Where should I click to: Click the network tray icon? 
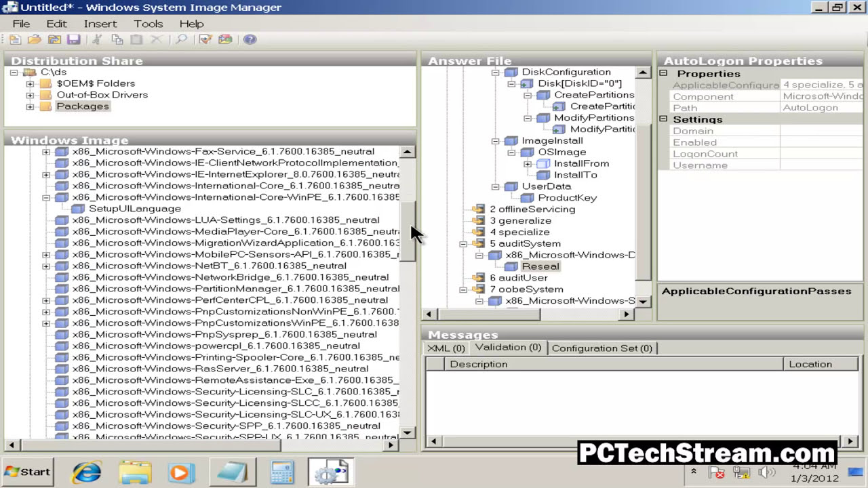pyautogui.click(x=741, y=472)
